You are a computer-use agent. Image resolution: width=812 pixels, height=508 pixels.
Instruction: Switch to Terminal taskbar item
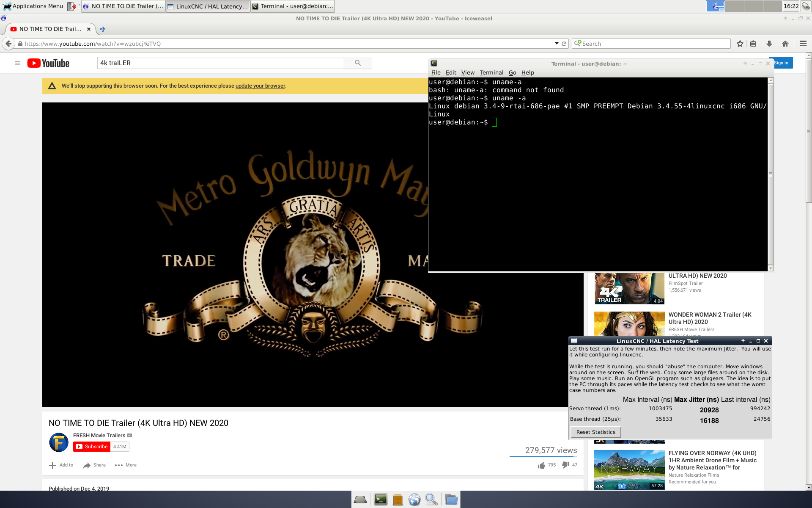click(x=292, y=6)
